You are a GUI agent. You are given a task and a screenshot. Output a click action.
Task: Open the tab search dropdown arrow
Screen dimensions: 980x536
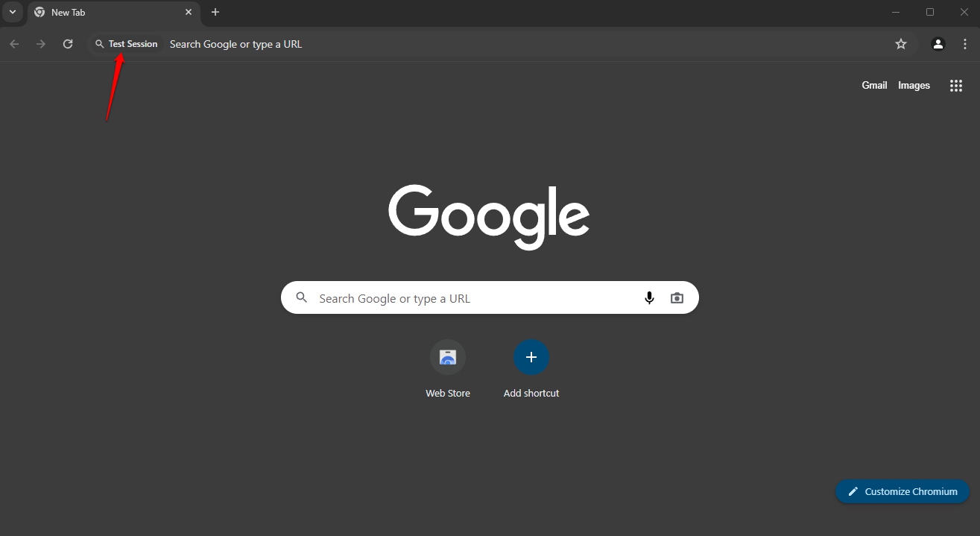pyautogui.click(x=13, y=12)
